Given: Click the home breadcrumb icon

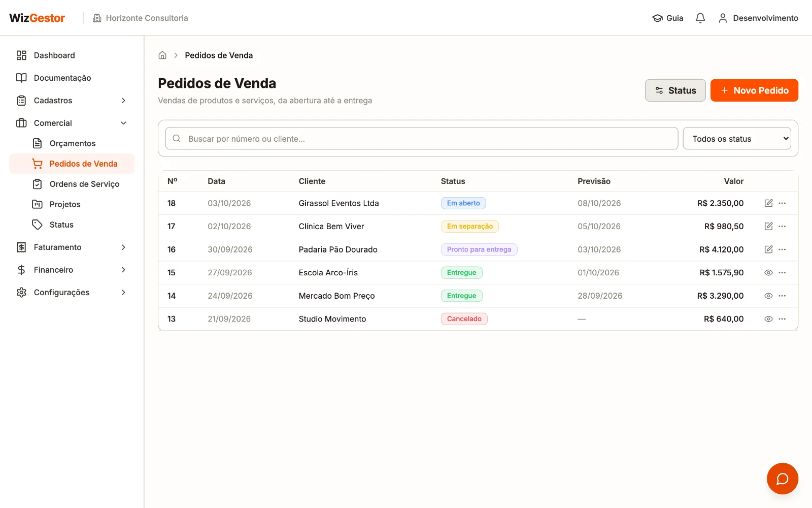Looking at the screenshot, I should click(x=162, y=55).
